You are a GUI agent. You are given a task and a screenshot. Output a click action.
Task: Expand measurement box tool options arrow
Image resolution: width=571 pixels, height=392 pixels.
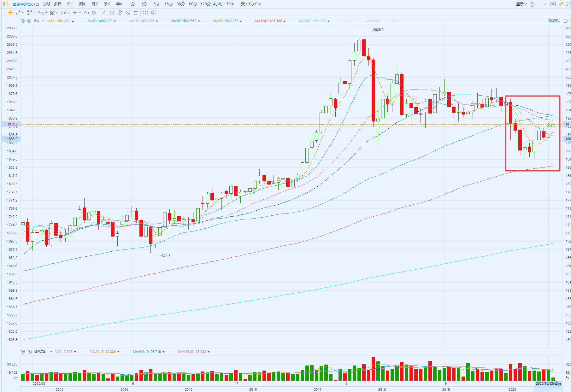pos(57,13)
